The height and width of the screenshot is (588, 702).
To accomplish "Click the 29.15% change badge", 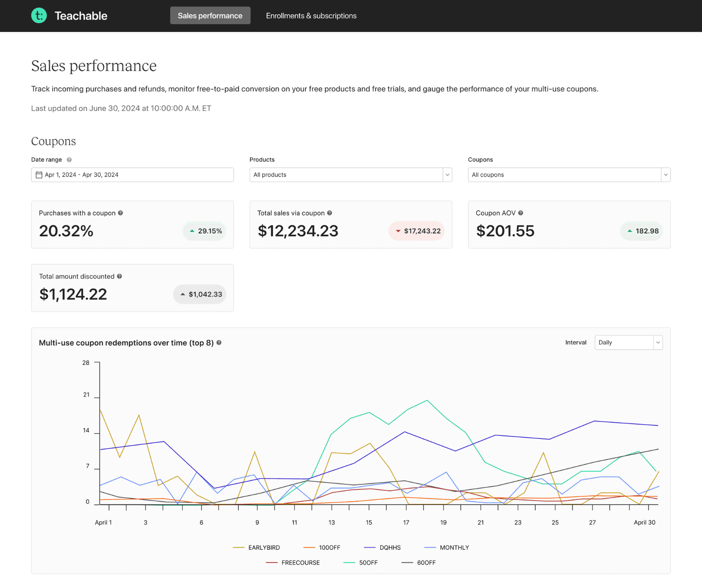I will 204,231.
